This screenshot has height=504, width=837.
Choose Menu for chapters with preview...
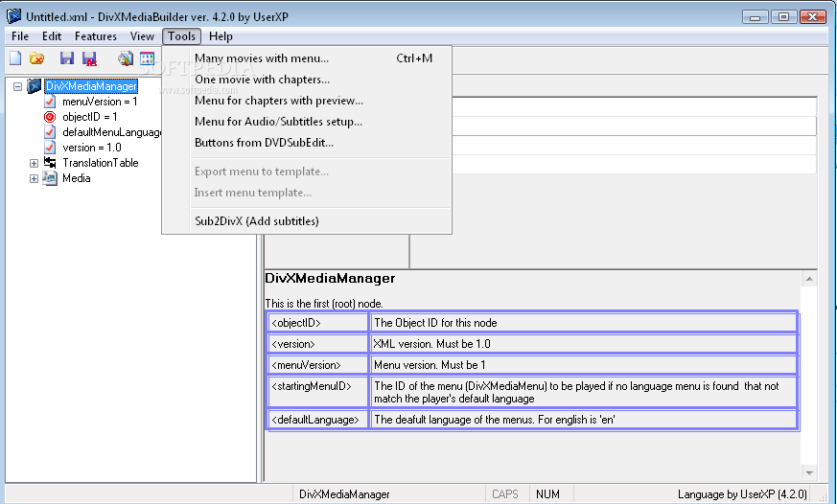click(x=307, y=101)
